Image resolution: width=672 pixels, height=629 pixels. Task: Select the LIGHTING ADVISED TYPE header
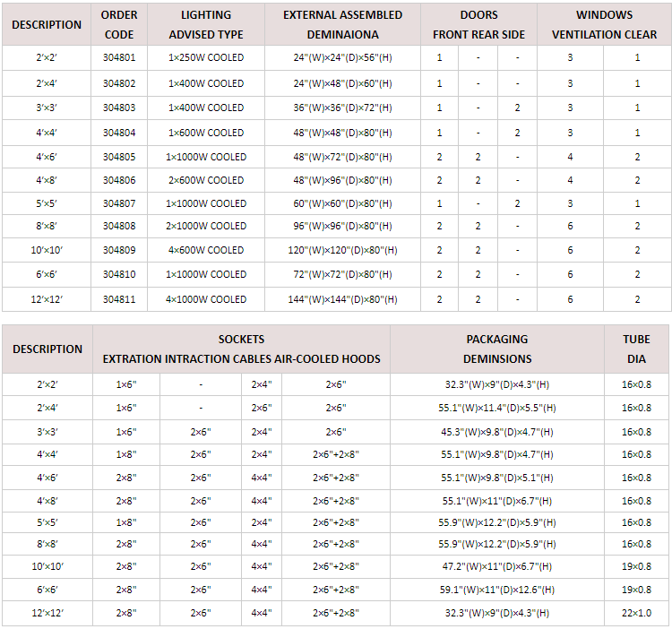tap(206, 25)
